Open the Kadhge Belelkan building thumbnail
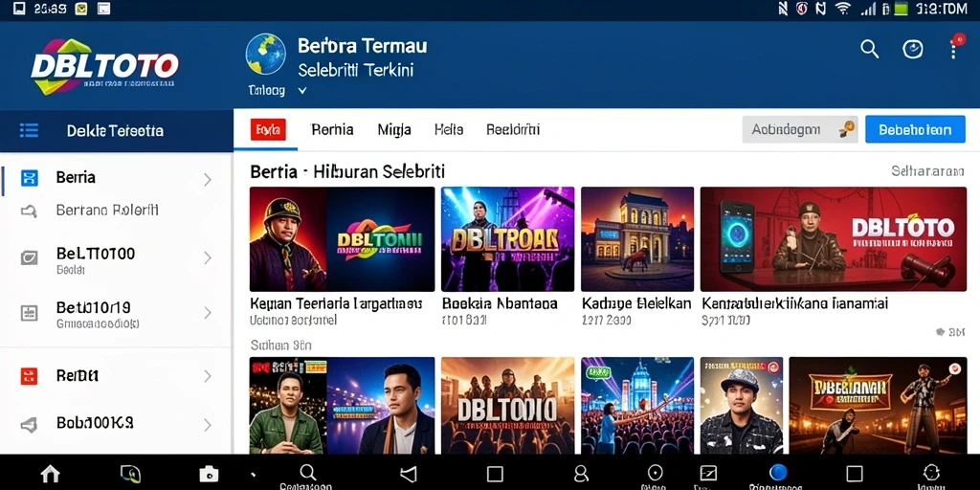980x490 pixels. coord(636,238)
